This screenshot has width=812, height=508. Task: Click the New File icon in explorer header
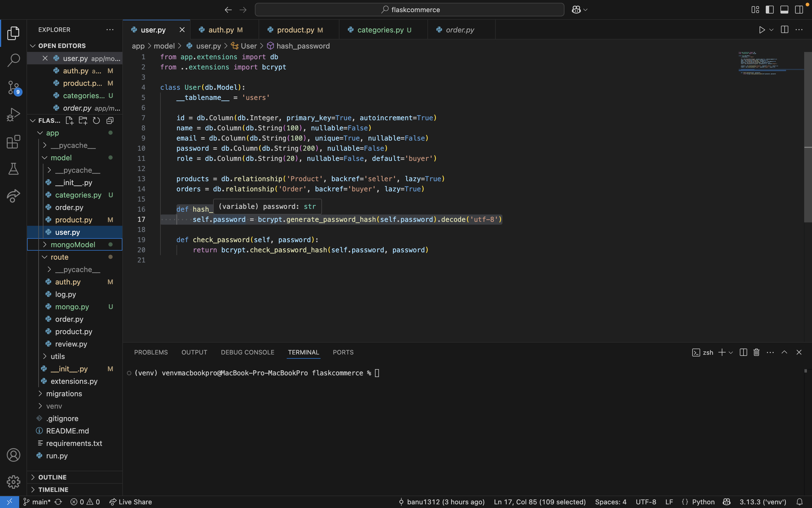69,121
